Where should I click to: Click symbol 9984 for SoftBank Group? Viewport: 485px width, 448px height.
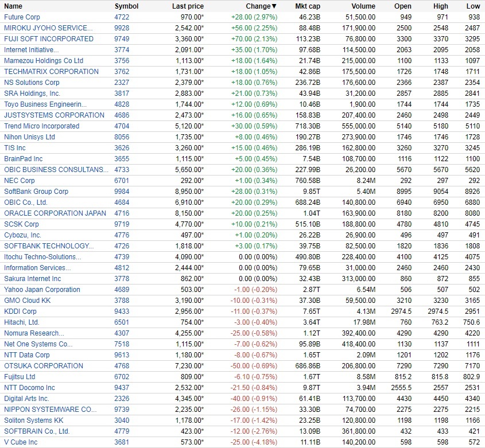[x=122, y=192]
